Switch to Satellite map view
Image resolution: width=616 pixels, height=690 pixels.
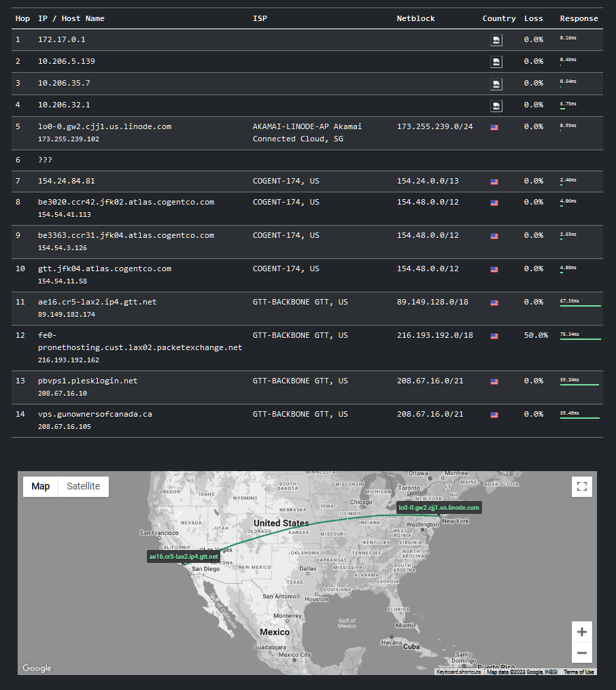[x=83, y=486]
